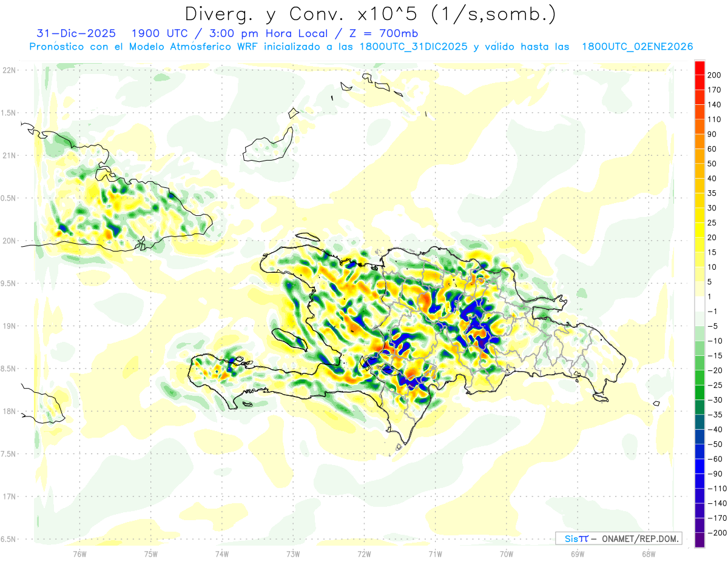Click the positive "110" colorbar value
Screen dimensions: 728x562
(x=714, y=119)
